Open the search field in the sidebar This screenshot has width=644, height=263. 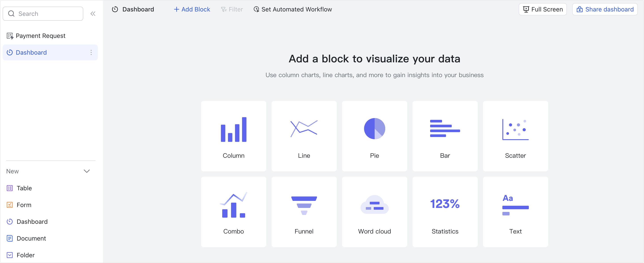(x=43, y=13)
